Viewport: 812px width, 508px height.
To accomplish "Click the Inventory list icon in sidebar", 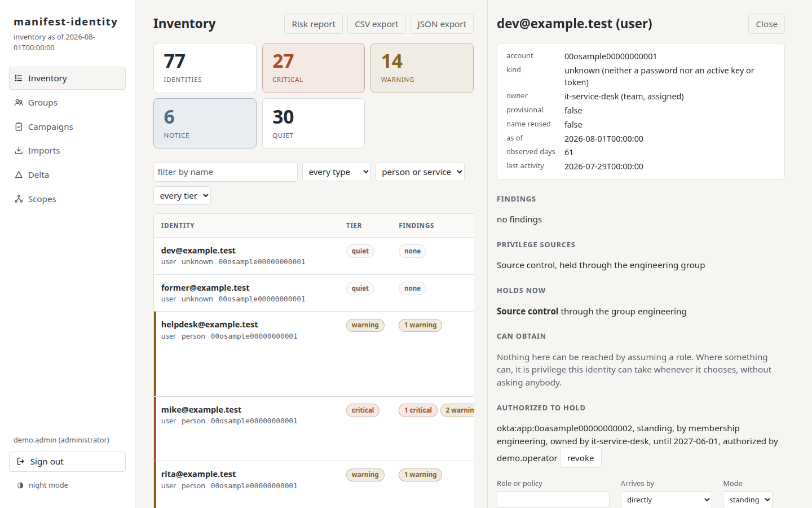I will tap(19, 78).
